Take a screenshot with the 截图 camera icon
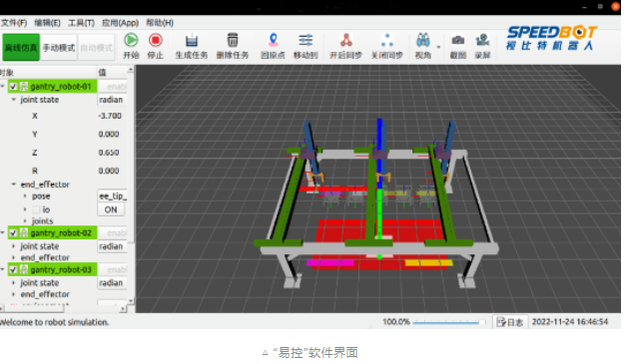The width and height of the screenshot is (626, 364). click(458, 41)
